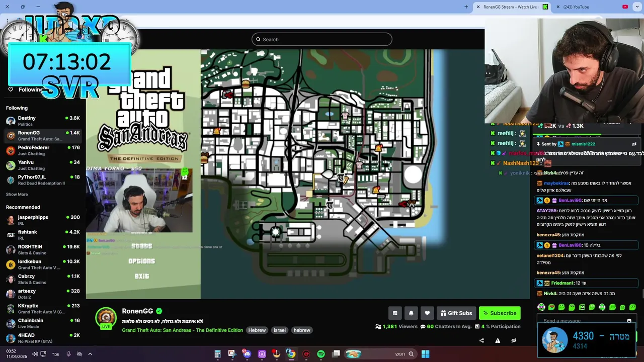Viewport: 644px width, 362px height.
Task: Open fishtank recommended channel
Action: point(43,235)
